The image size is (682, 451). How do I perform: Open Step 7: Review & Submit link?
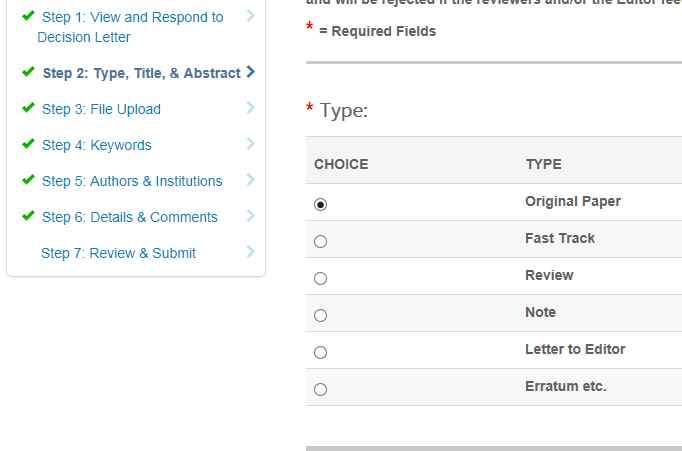118,253
